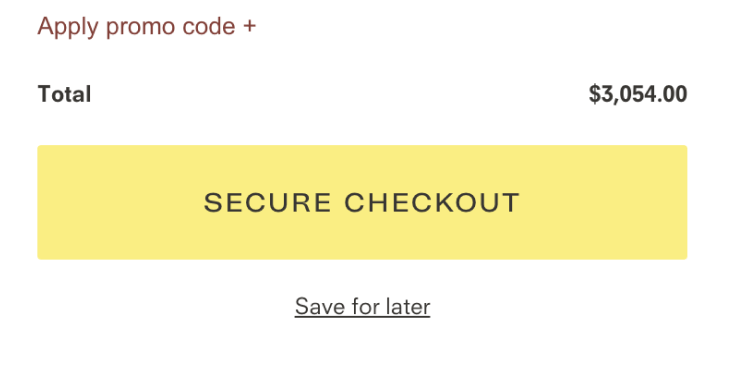This screenshot has width=734, height=390.
Task: Toggle the promo code expander open
Action: click(x=147, y=26)
